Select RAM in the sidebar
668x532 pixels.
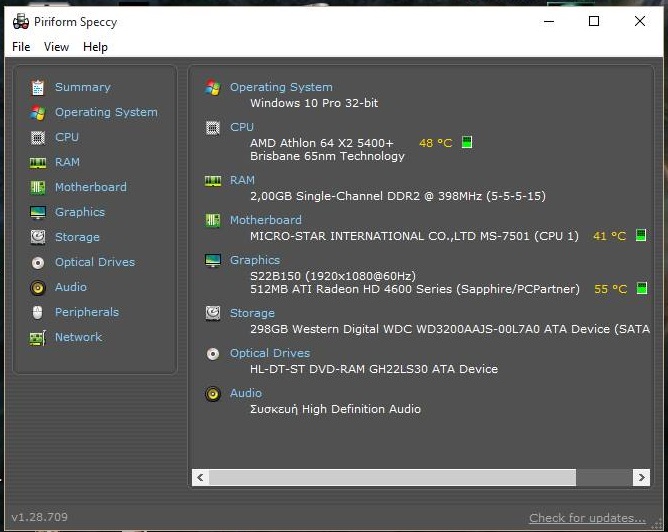pyautogui.click(x=67, y=162)
